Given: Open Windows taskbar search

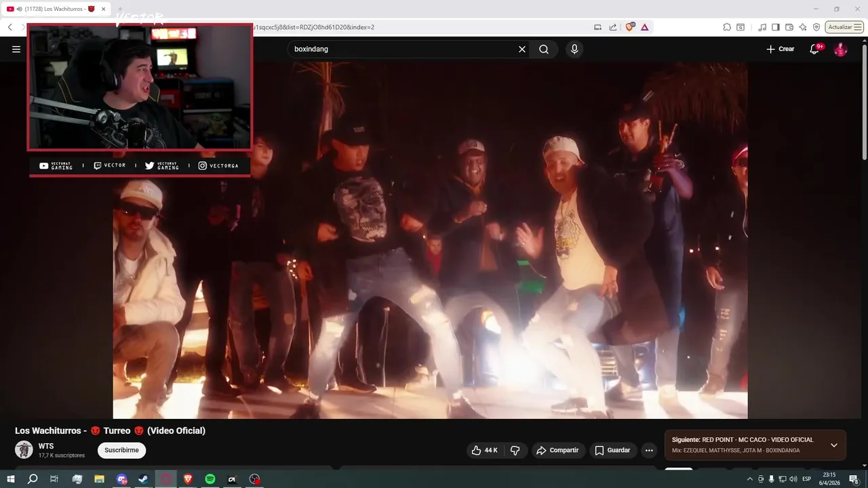Looking at the screenshot, I should click(33, 479).
